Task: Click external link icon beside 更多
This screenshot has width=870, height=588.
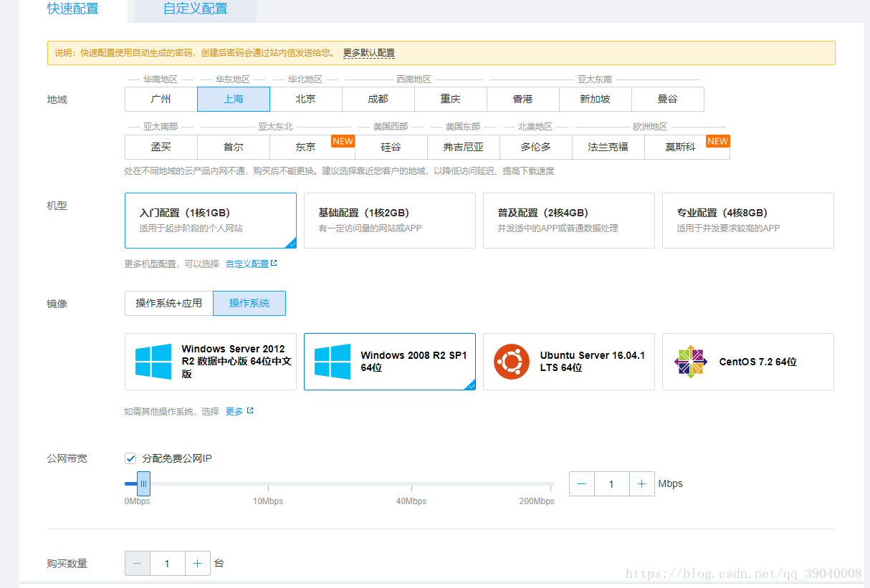Action: coord(249,410)
